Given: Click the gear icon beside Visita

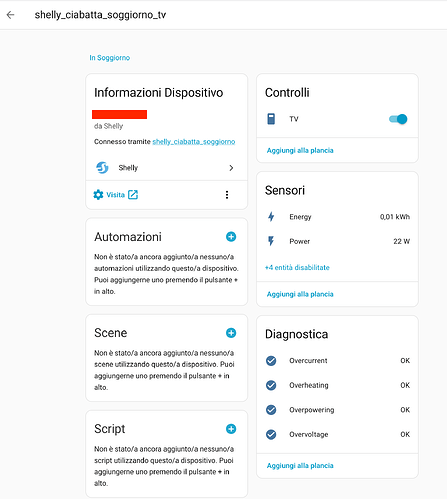Looking at the screenshot, I should pos(98,195).
